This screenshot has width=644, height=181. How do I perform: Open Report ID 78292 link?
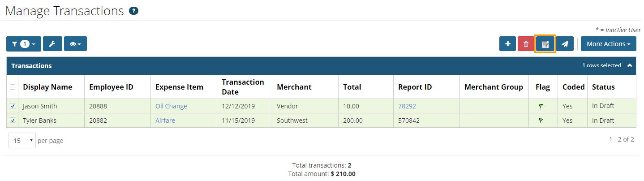pos(407,106)
